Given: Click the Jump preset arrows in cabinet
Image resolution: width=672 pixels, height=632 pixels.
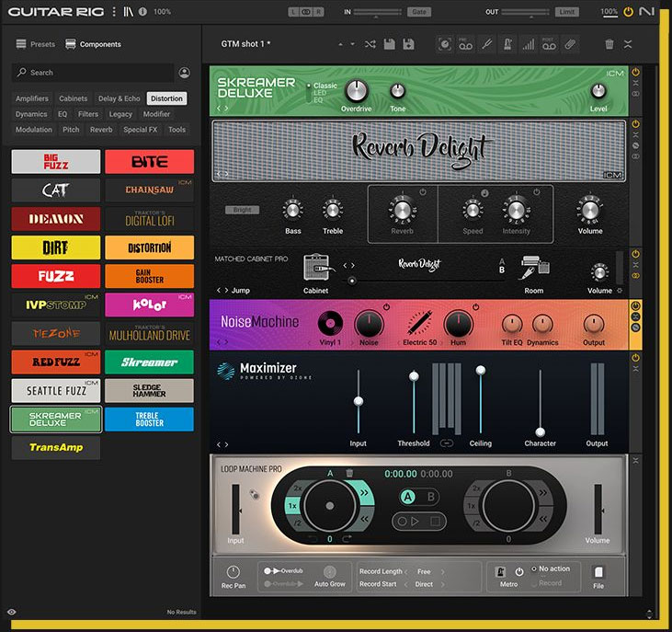Looking at the screenshot, I should tap(222, 291).
